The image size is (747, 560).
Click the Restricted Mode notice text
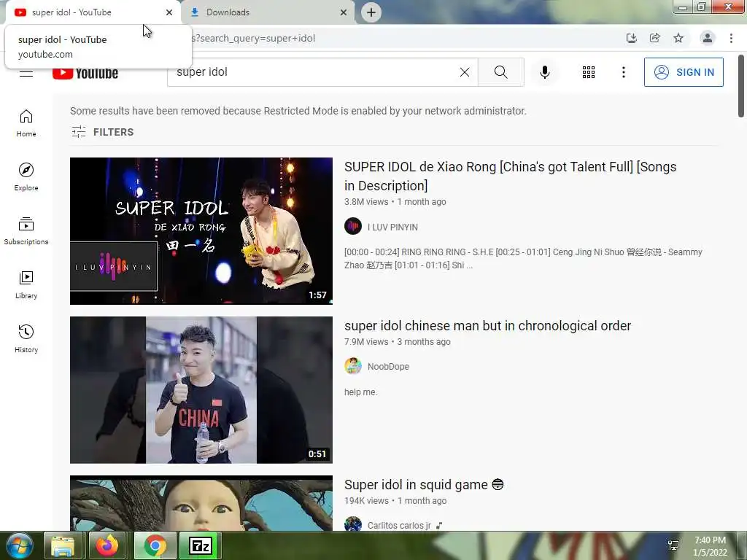(x=298, y=111)
